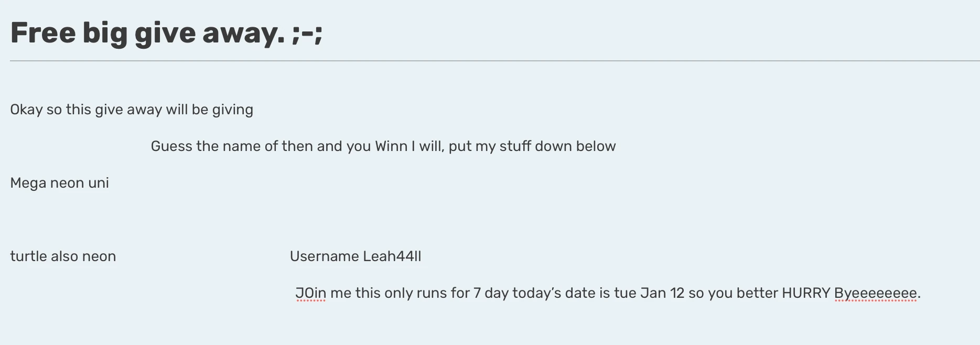Viewport: 980px width, 345px height.
Task: Place cursor in "away." in the heading
Action: 243,33
